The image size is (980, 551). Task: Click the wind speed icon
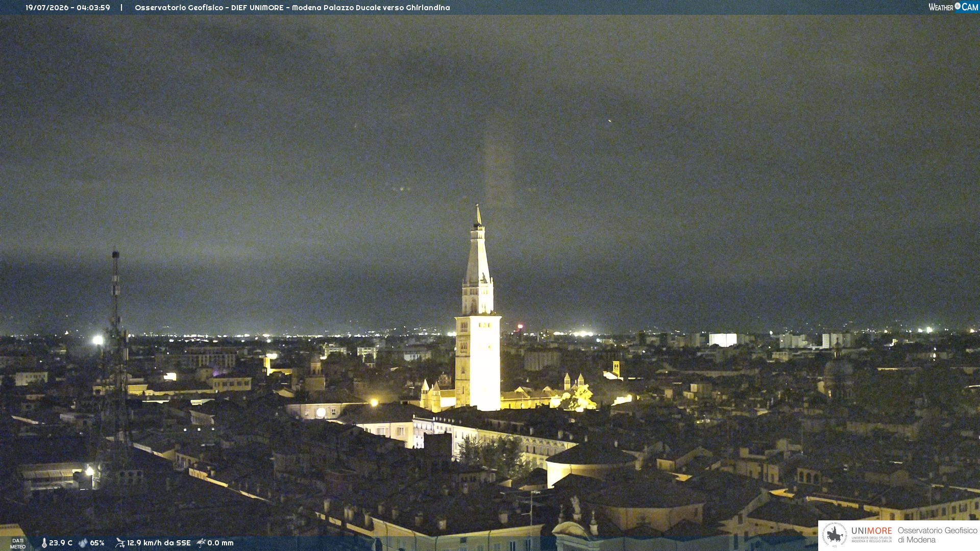(x=120, y=543)
